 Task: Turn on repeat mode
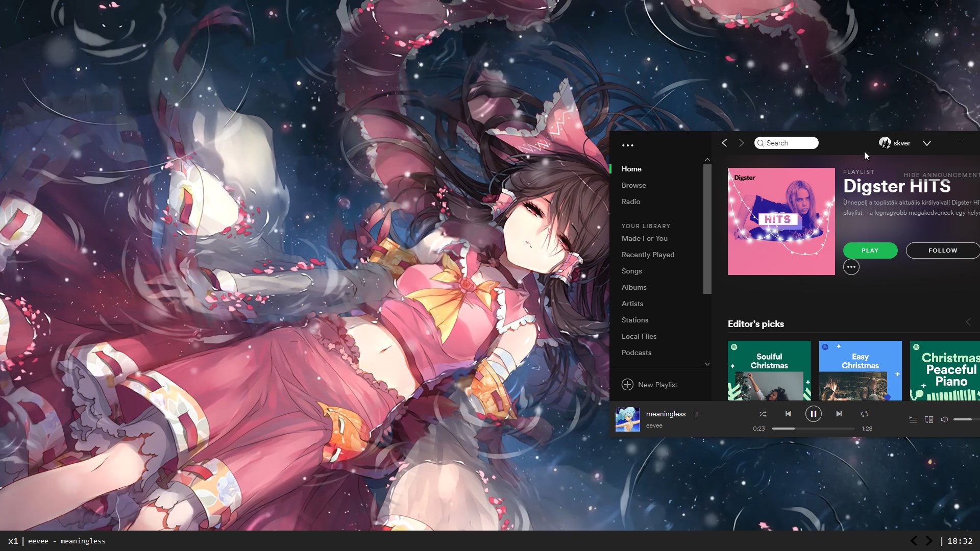pyautogui.click(x=865, y=414)
